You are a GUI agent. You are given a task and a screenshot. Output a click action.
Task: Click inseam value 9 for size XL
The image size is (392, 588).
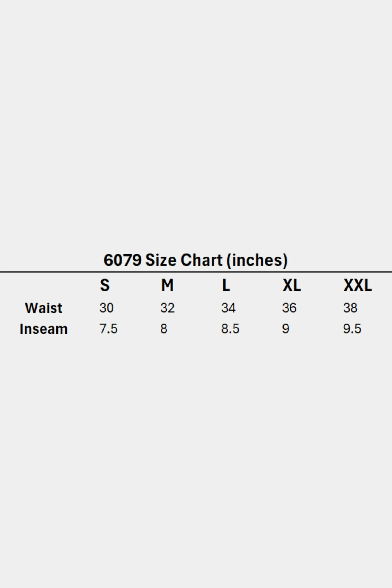286,328
